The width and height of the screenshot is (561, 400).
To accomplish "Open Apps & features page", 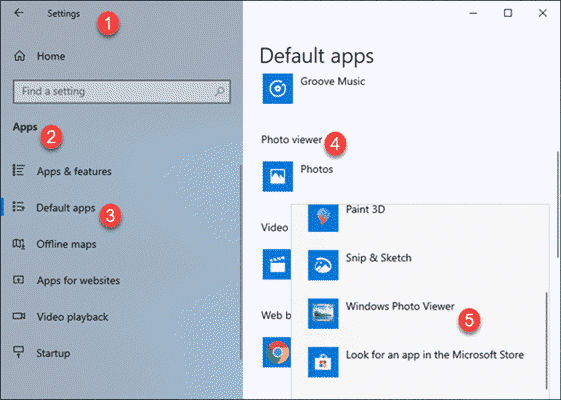I will point(74,171).
